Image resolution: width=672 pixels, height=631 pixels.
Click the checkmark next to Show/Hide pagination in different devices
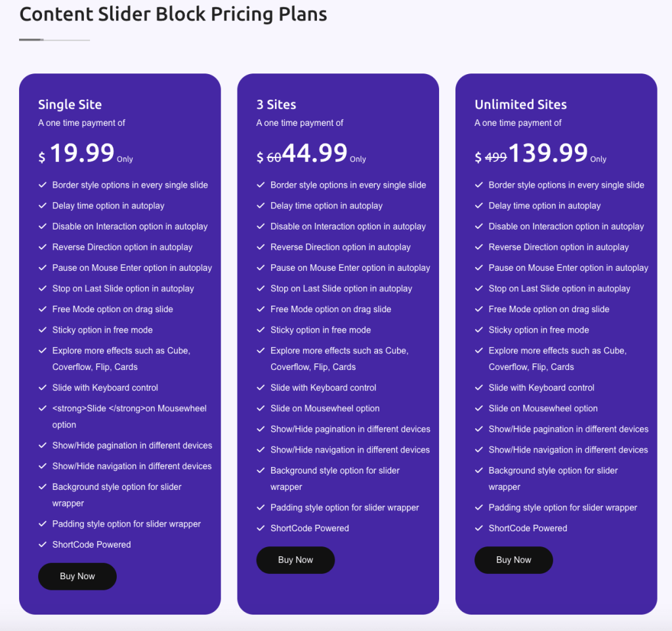pos(43,445)
